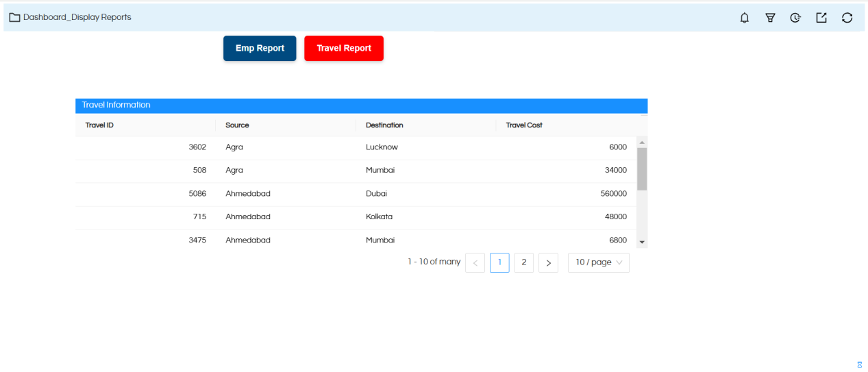
Task: Select page 1 in pagination
Action: coord(499,263)
